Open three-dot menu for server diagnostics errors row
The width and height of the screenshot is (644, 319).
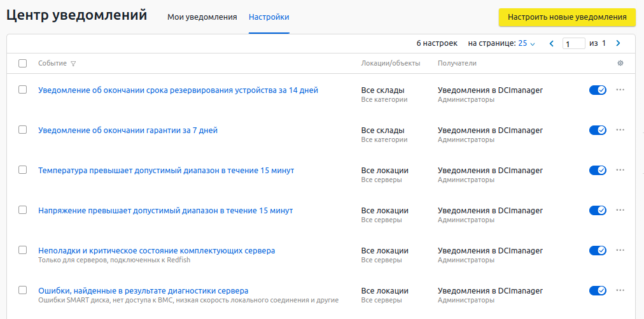[620, 290]
